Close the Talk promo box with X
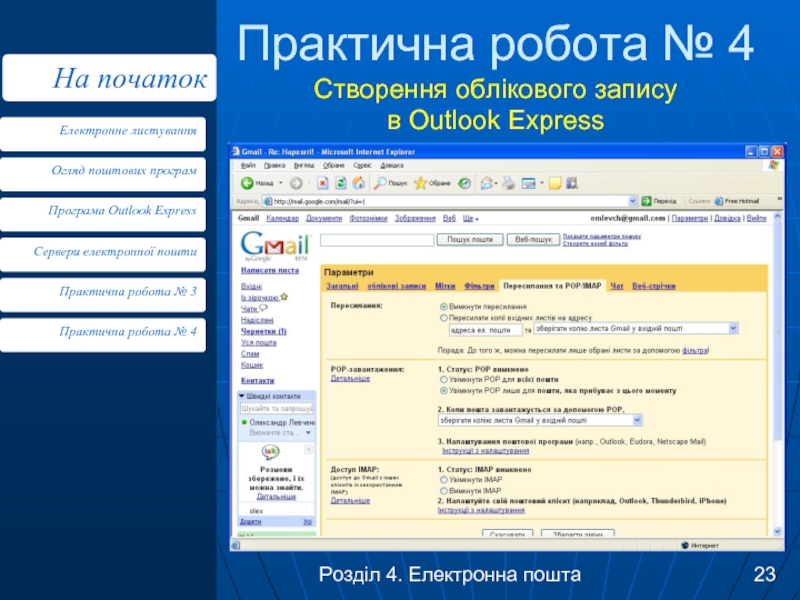 pyautogui.click(x=309, y=449)
